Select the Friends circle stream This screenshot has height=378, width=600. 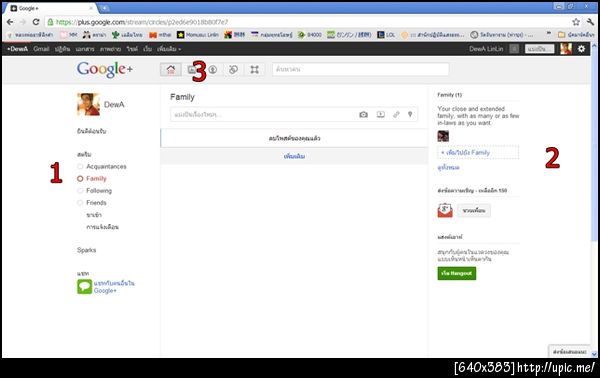(x=92, y=203)
